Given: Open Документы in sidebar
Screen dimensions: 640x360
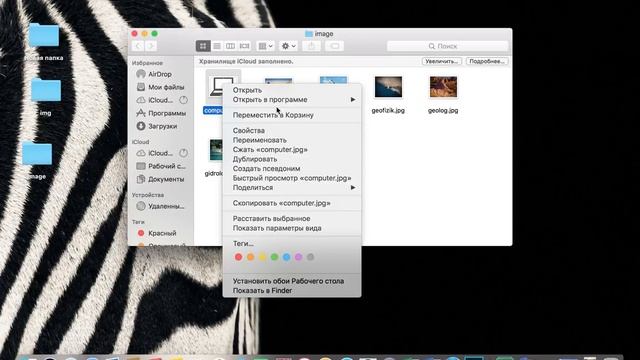Looking at the screenshot, I should point(160,179).
